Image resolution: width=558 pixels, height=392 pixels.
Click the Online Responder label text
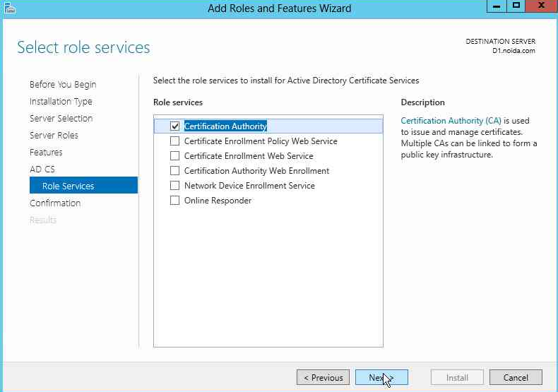(218, 201)
